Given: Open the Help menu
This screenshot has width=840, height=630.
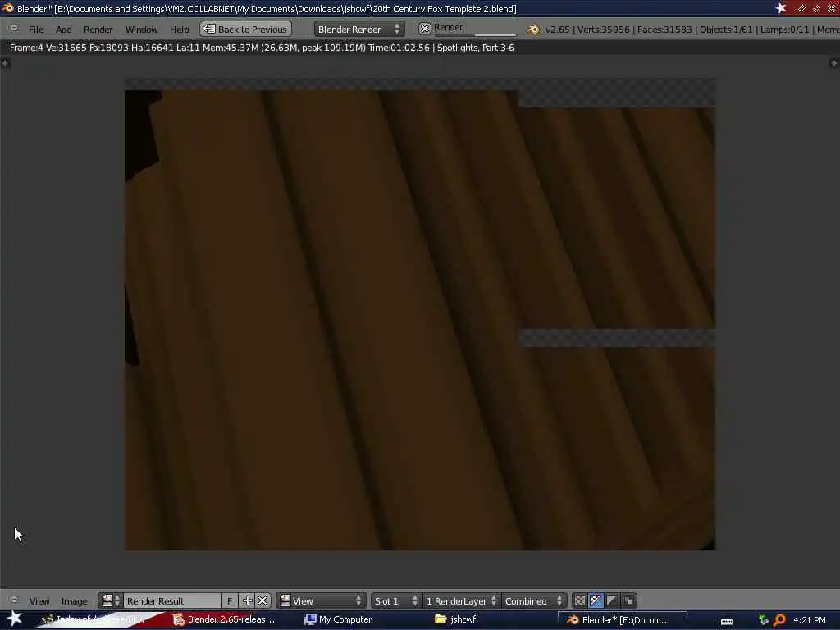Looking at the screenshot, I should pos(180,30).
